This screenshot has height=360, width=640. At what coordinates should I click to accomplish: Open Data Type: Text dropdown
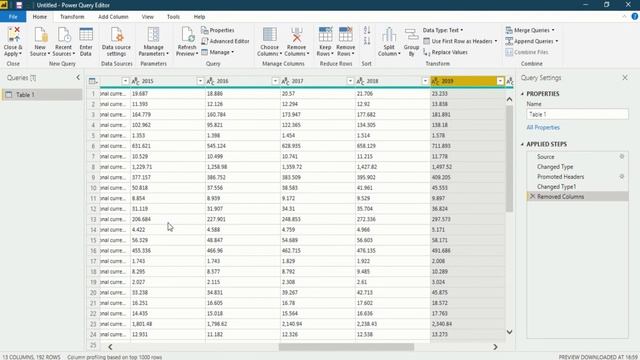click(443, 30)
